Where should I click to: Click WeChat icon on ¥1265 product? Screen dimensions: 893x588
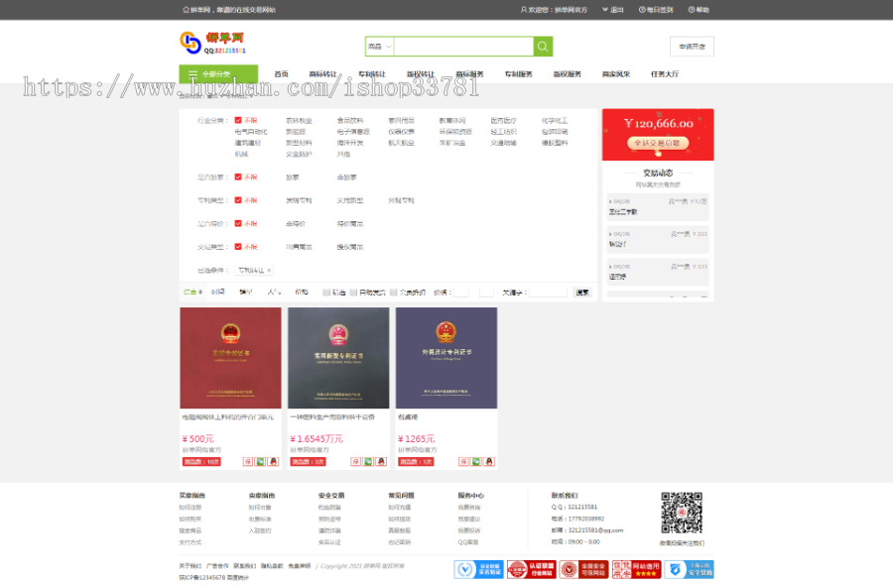point(476,462)
